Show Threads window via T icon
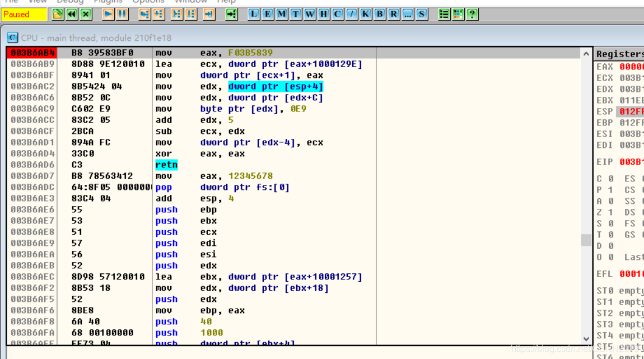 pos(296,15)
